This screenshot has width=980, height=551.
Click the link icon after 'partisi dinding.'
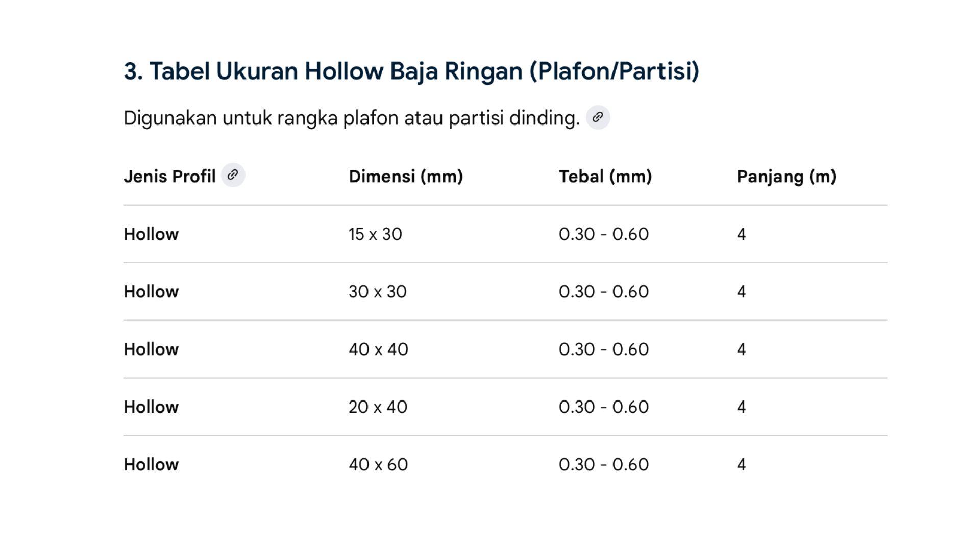(x=598, y=117)
